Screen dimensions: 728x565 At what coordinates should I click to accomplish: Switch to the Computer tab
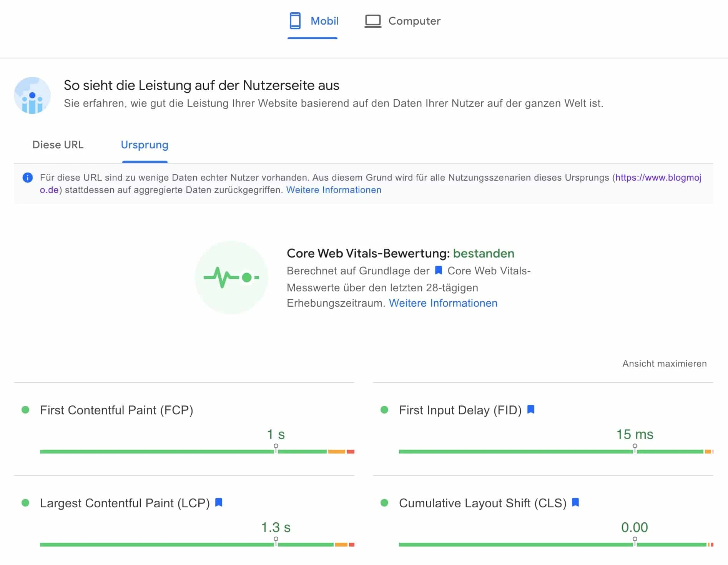[402, 21]
